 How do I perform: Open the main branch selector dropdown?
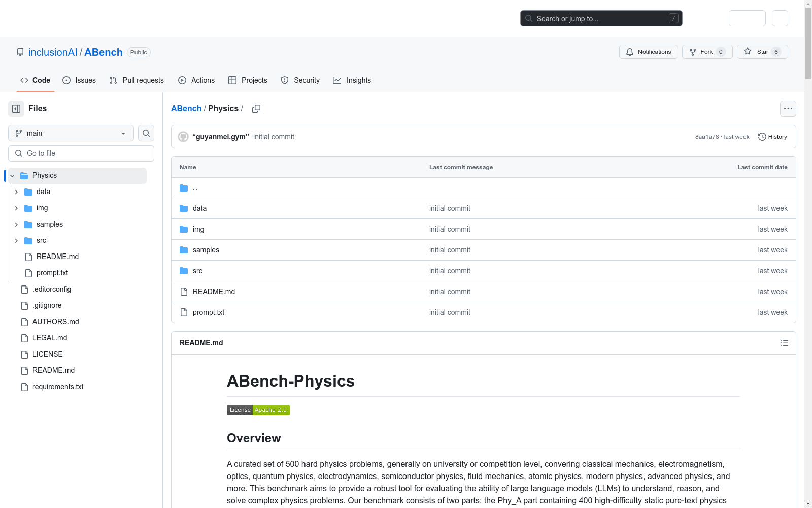71,133
